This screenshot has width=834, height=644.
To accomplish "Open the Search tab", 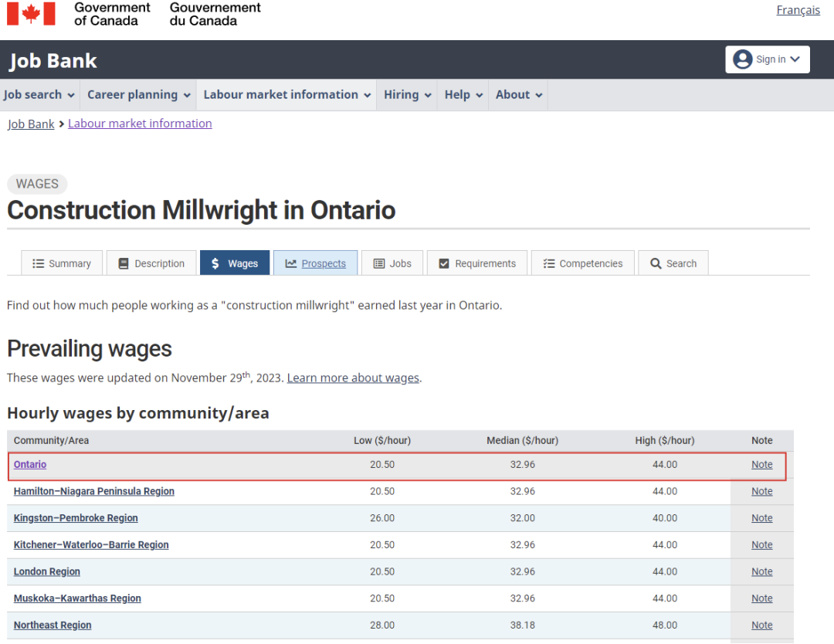I will [673, 263].
